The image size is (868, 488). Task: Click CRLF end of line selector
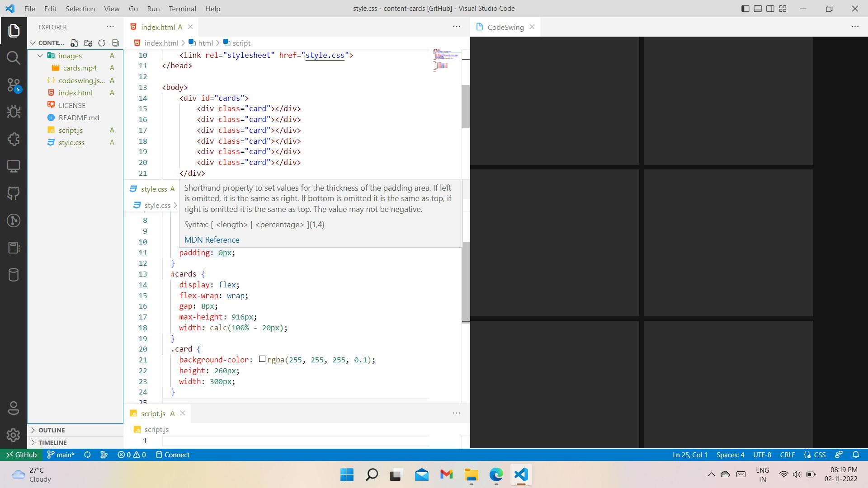point(788,455)
